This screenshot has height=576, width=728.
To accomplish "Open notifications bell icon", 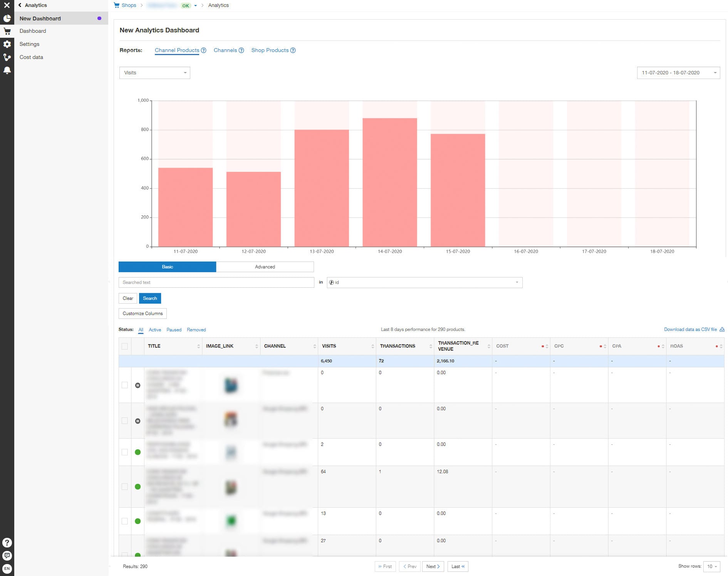I will coord(7,71).
